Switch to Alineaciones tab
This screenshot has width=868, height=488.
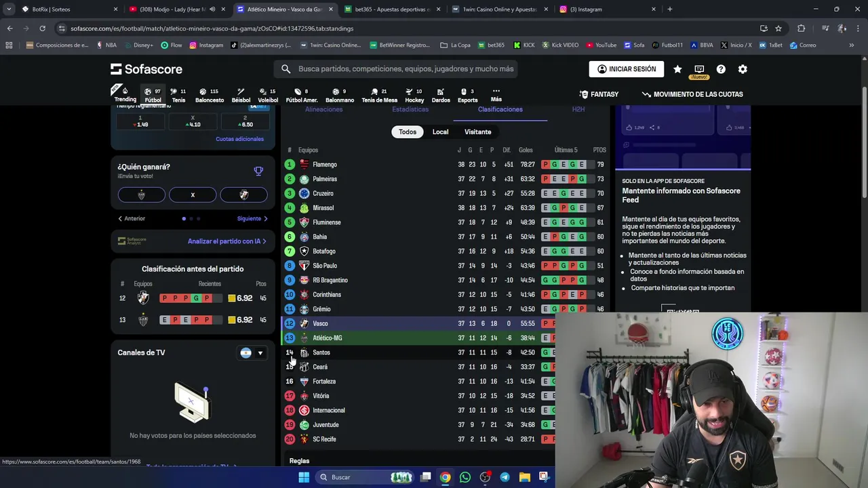pyautogui.click(x=323, y=110)
